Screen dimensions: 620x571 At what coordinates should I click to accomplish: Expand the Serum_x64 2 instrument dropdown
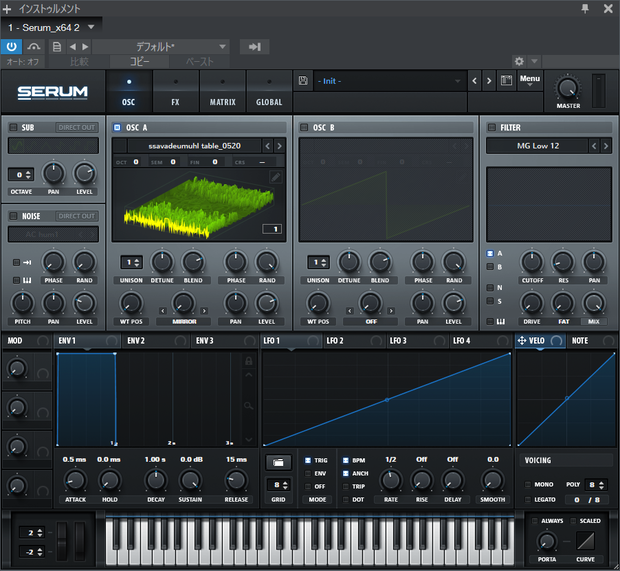click(91, 27)
